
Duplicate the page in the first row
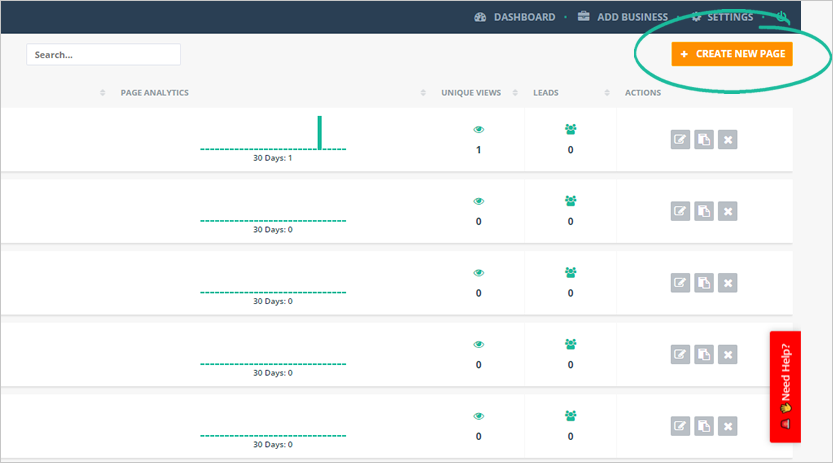pyautogui.click(x=704, y=139)
